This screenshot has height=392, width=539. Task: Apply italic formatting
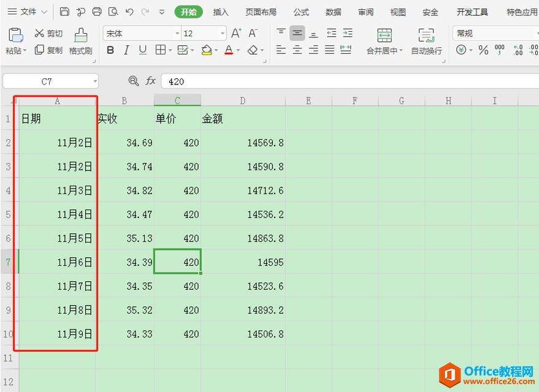pos(126,50)
